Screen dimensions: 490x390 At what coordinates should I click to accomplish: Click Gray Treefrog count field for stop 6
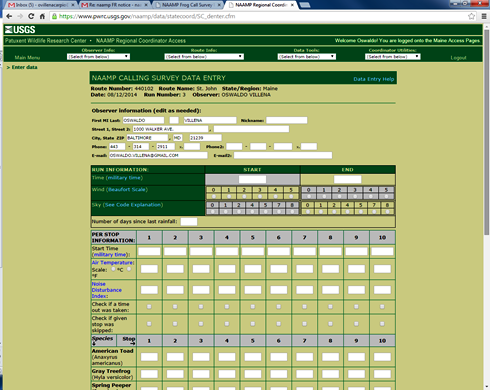point(279,374)
